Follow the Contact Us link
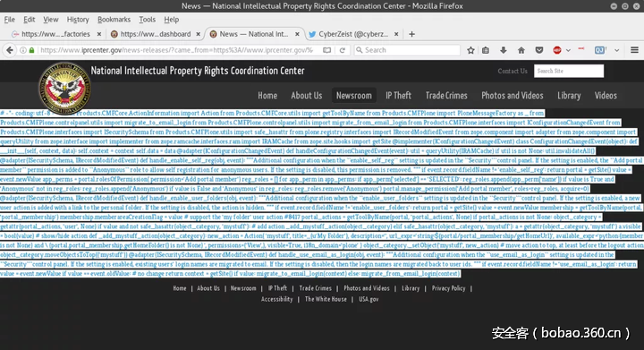This screenshot has height=350, width=644. coord(513,71)
